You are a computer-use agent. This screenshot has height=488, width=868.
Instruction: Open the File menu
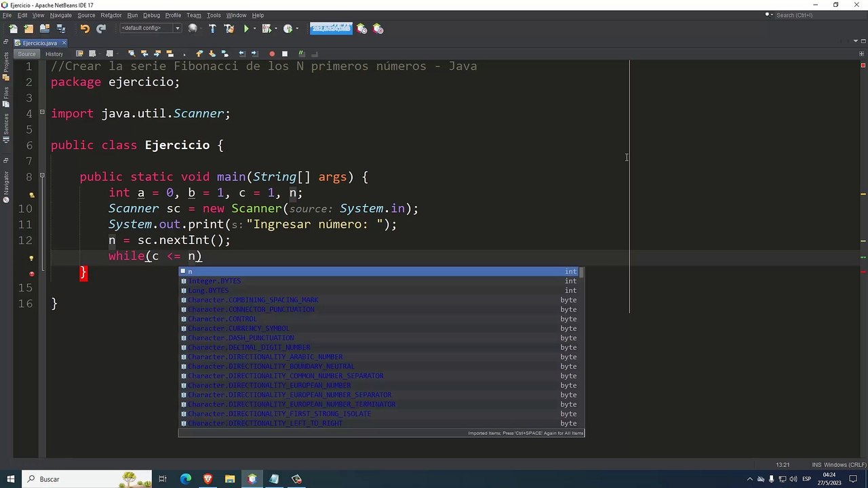tap(7, 15)
